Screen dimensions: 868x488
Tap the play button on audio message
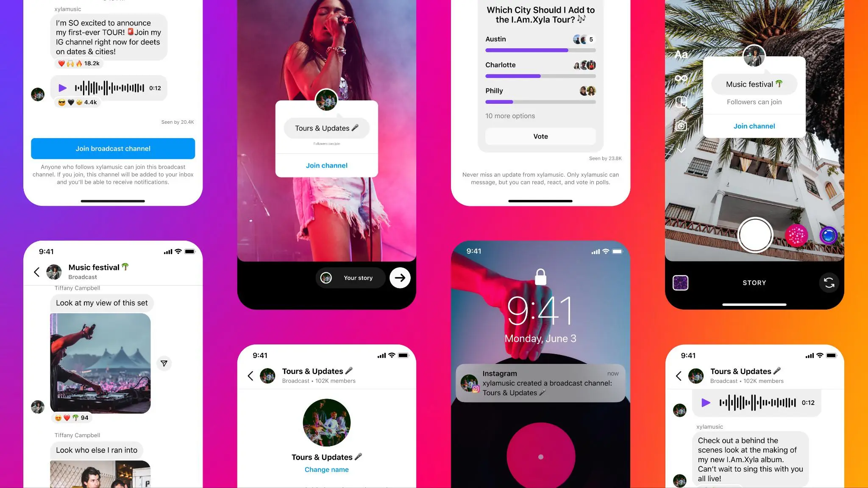pyautogui.click(x=62, y=88)
